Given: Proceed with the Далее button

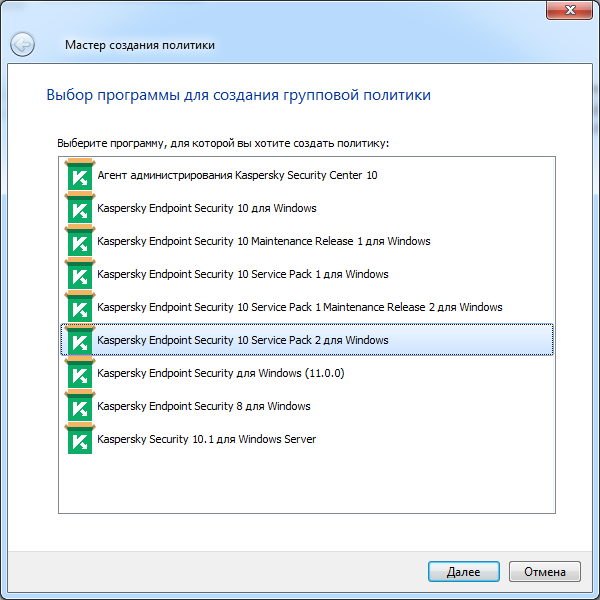Looking at the screenshot, I should (x=464, y=571).
